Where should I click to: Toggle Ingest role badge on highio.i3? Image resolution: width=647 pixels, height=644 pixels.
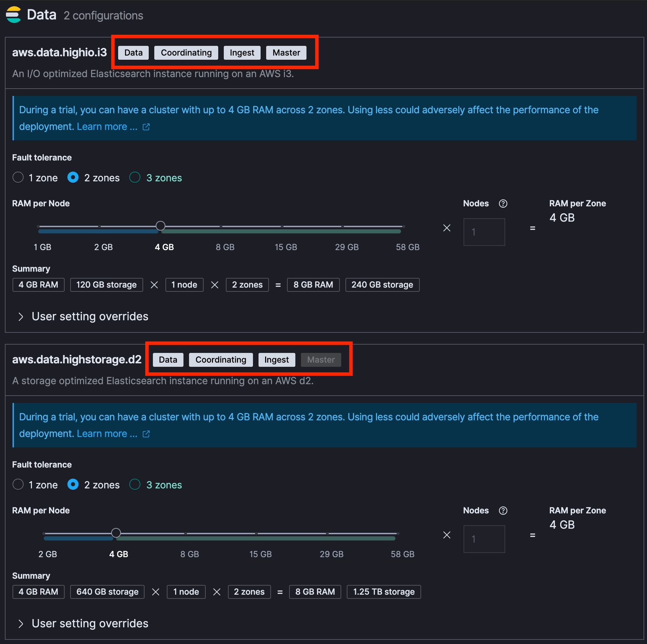242,52
